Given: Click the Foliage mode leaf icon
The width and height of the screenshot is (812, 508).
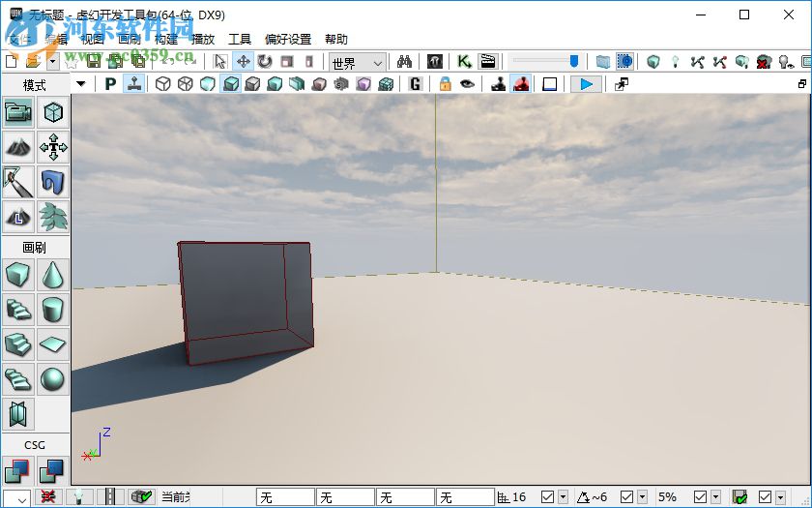Looking at the screenshot, I should (x=52, y=216).
